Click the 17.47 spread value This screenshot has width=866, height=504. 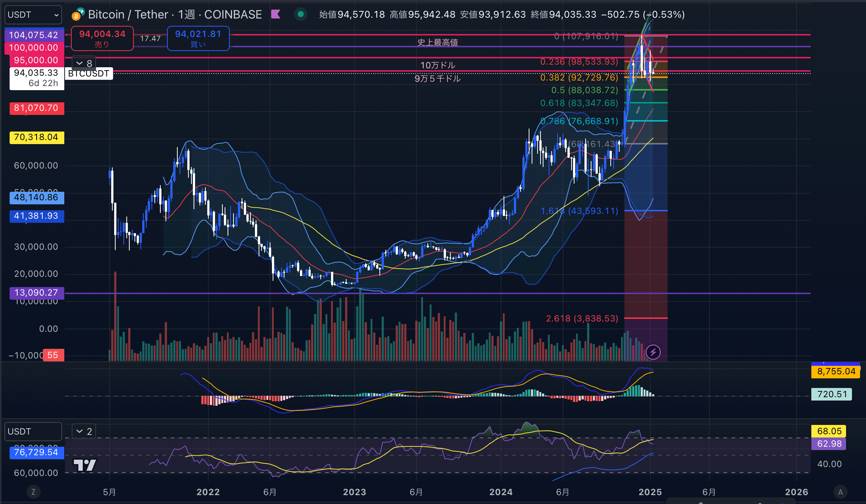(150, 38)
